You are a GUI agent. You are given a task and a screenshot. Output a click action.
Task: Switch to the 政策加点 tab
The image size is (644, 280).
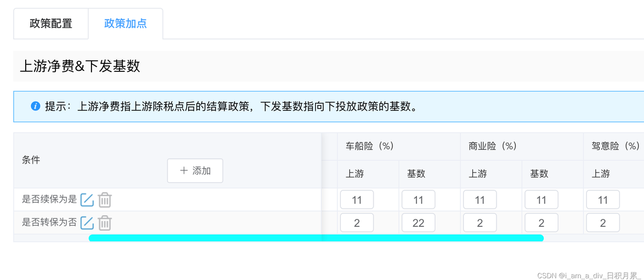(126, 23)
